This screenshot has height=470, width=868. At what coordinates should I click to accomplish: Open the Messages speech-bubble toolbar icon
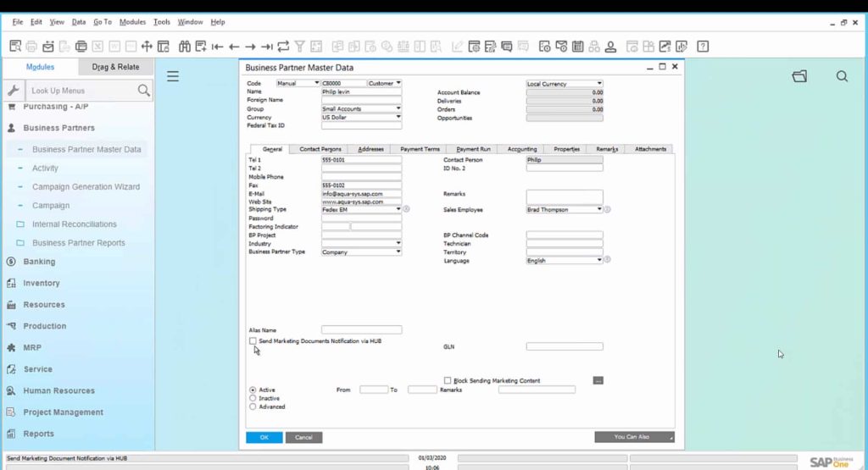point(507,47)
